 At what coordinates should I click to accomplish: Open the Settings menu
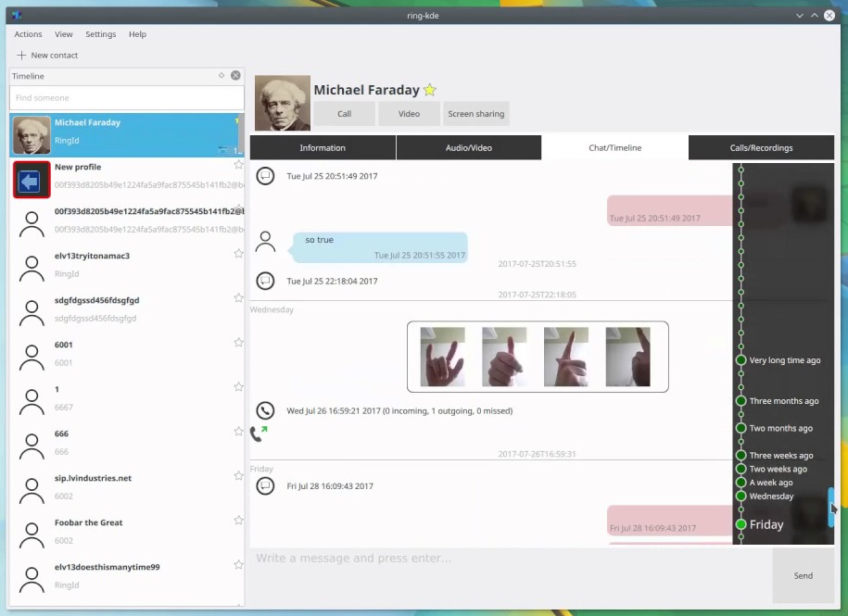[100, 34]
